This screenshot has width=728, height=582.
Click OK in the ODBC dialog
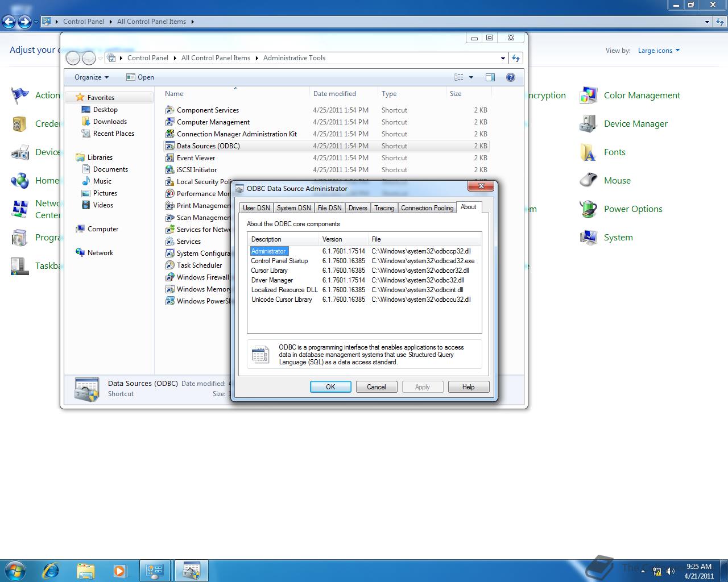point(330,387)
